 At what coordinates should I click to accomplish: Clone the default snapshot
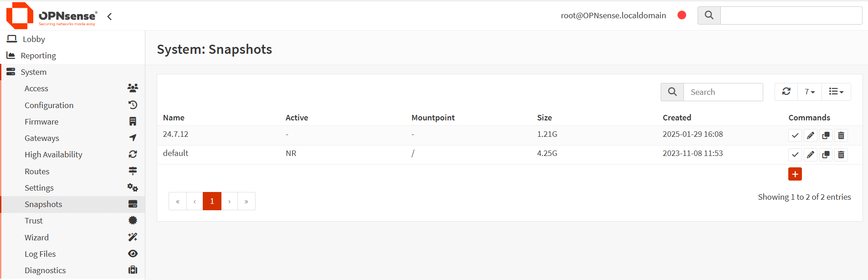click(826, 155)
